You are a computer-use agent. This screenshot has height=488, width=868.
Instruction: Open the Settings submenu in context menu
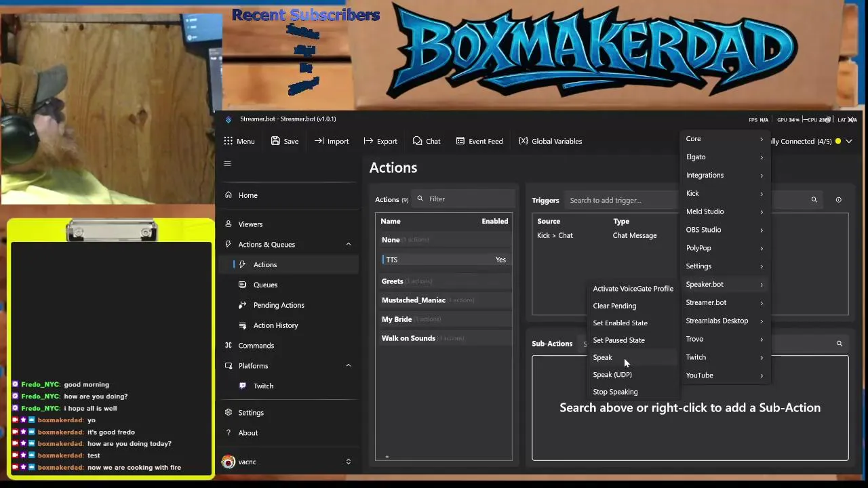tap(725, 266)
